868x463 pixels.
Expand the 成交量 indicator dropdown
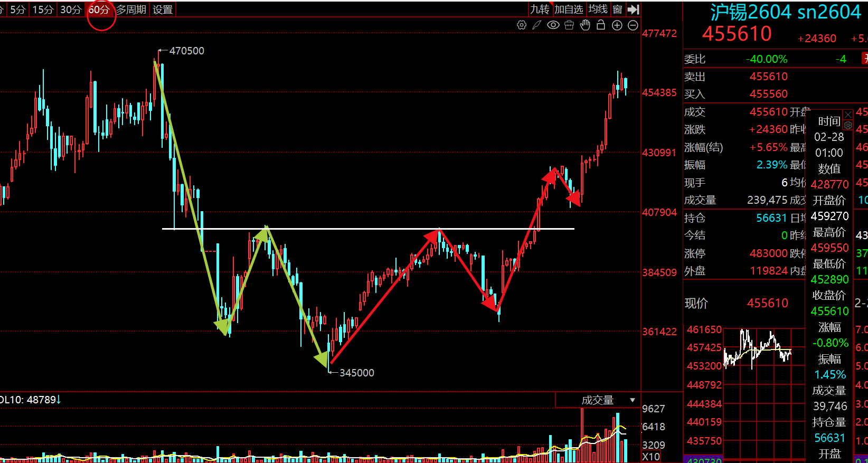(x=633, y=400)
